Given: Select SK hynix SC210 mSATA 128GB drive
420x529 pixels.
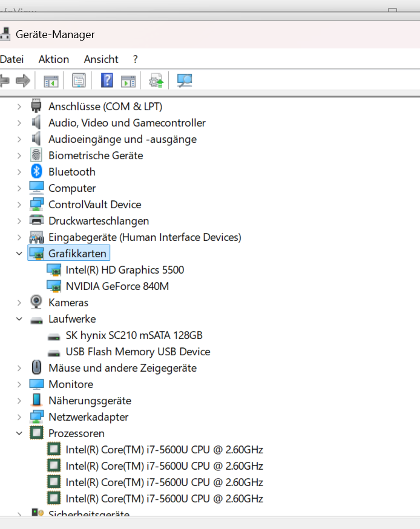Looking at the screenshot, I should [134, 335].
